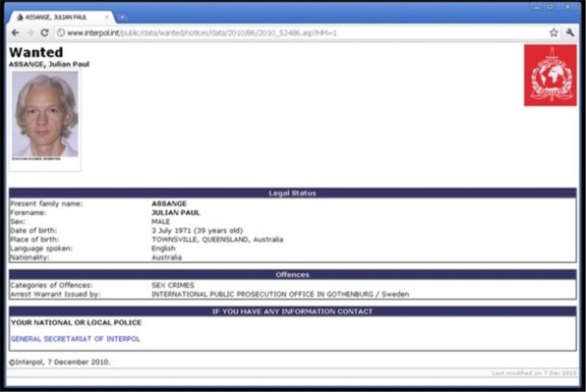Open GENERAL SECRETARIAT OF INTERPOL link
This screenshot has width=586, height=392.
[x=76, y=339]
